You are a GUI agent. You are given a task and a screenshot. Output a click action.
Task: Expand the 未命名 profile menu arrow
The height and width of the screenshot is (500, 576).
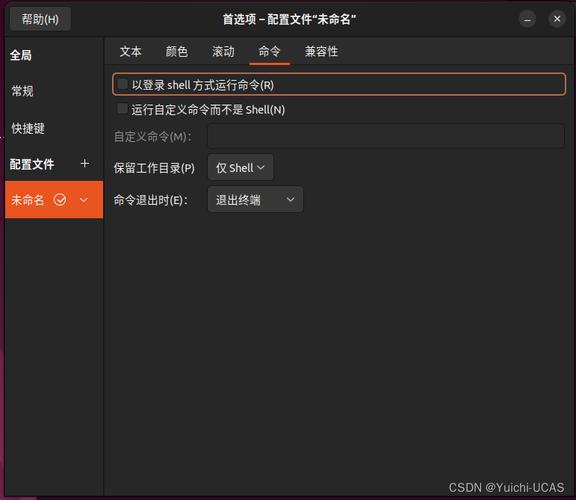[84, 200]
